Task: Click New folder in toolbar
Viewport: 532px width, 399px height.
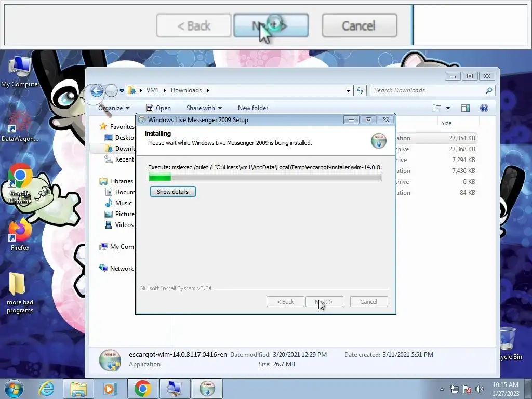Action: 253,108
